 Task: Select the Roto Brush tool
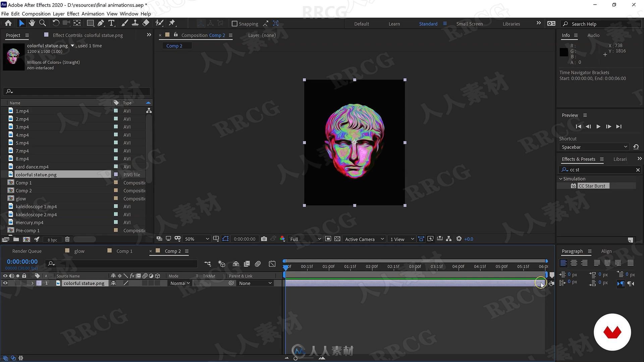159,23
